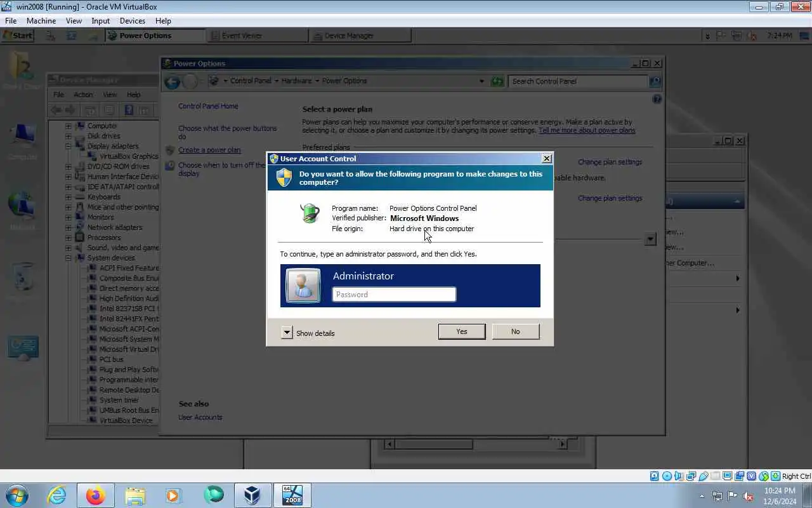The image size is (812, 508).
Task: Switch to Power Options in guest taskbar
Action: pos(155,36)
